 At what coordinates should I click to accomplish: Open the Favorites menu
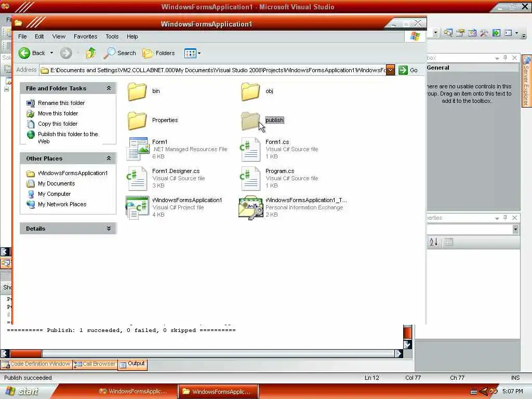[x=86, y=36]
